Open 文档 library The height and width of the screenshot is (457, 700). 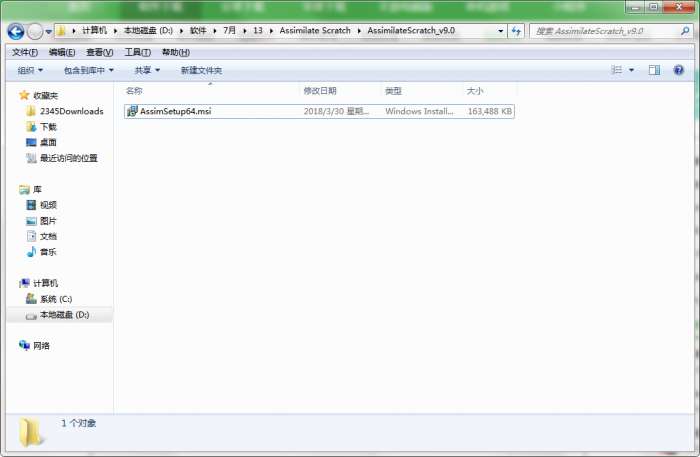click(48, 236)
